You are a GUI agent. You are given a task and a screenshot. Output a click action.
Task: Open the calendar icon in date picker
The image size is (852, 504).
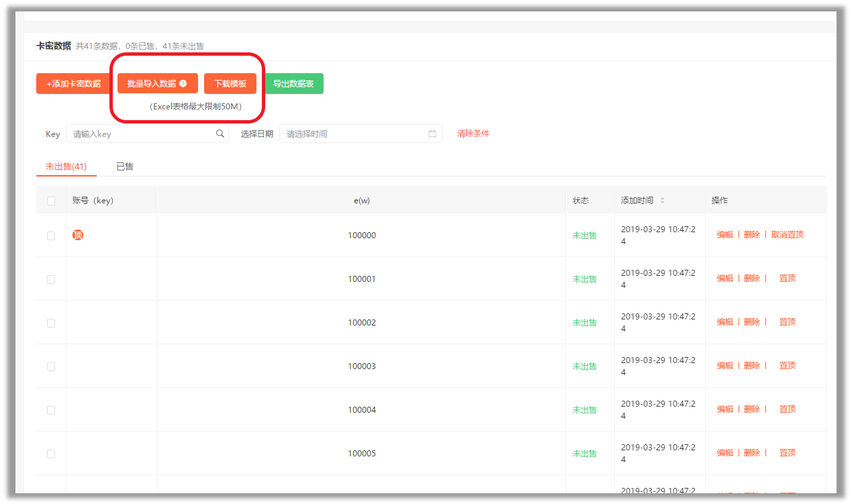(432, 134)
